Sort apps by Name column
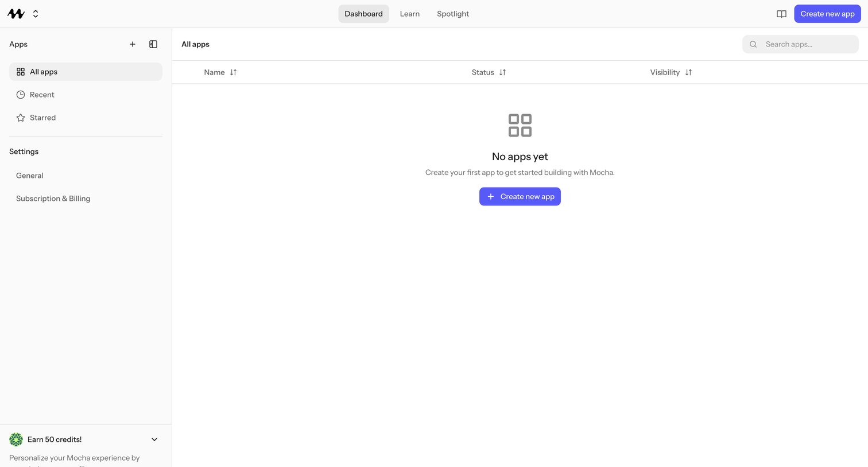The width and height of the screenshot is (868, 467). click(x=220, y=72)
